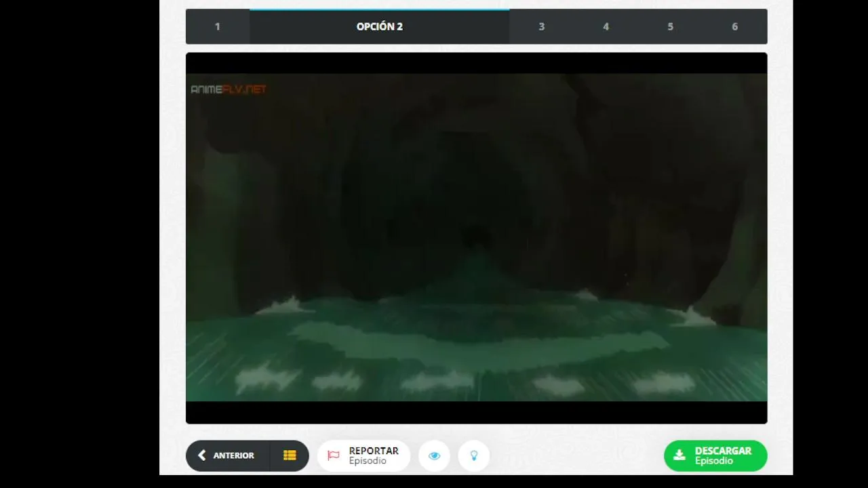Click the video player frame
The image size is (868, 488).
pyautogui.click(x=477, y=238)
